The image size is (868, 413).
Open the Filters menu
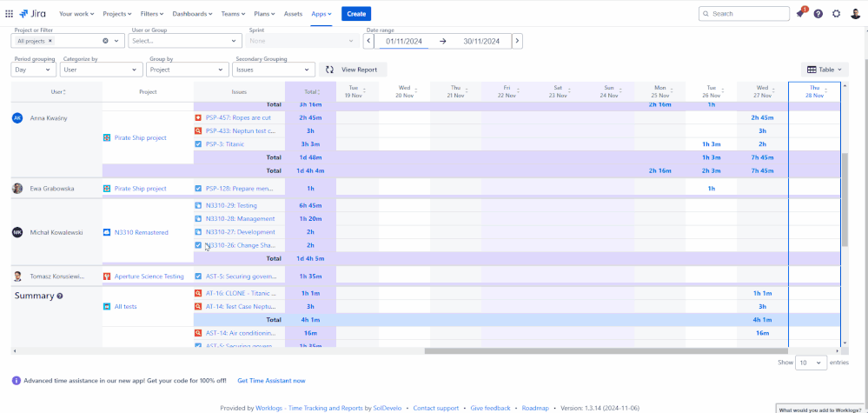(151, 14)
